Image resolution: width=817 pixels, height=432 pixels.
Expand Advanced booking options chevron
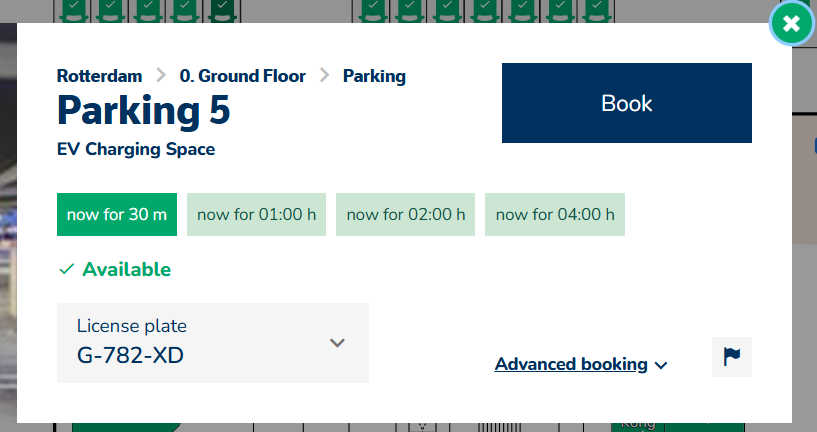(x=661, y=365)
